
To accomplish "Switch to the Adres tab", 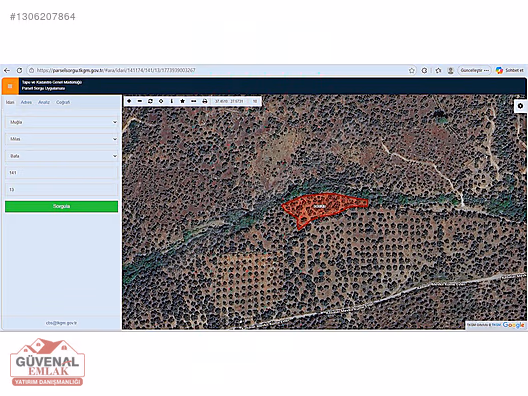I will tap(26, 102).
